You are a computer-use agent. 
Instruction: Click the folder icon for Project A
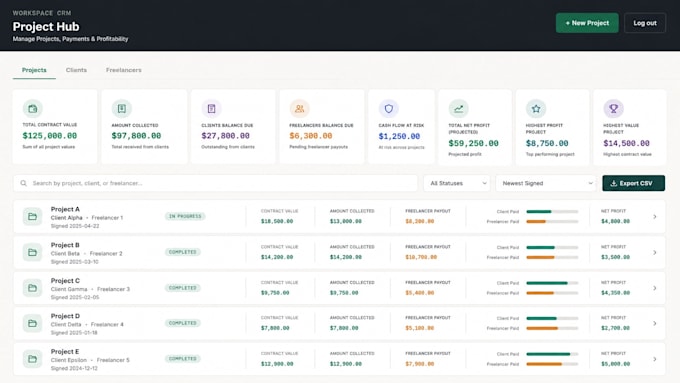(33, 216)
